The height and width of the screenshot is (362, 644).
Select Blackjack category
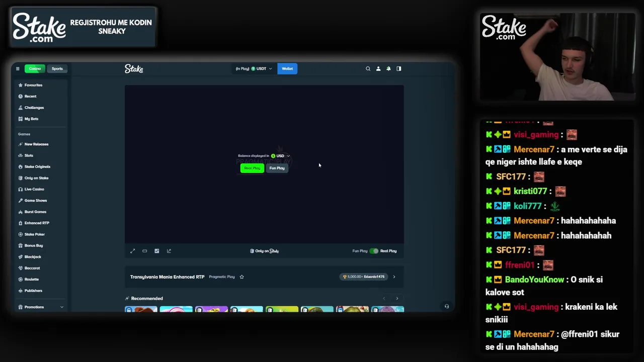(x=33, y=257)
